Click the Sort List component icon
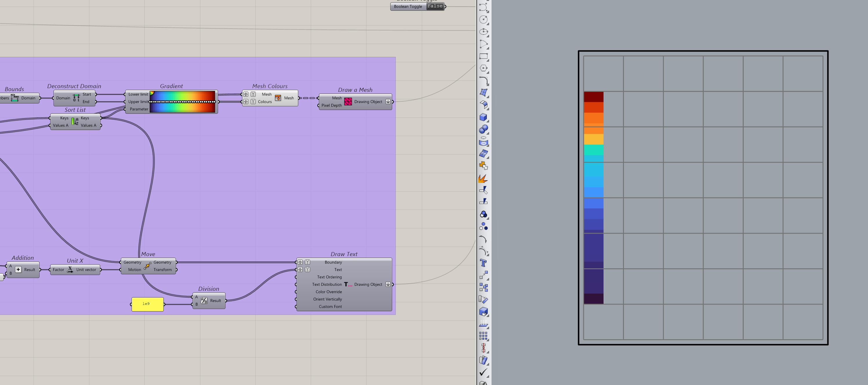 (75, 122)
